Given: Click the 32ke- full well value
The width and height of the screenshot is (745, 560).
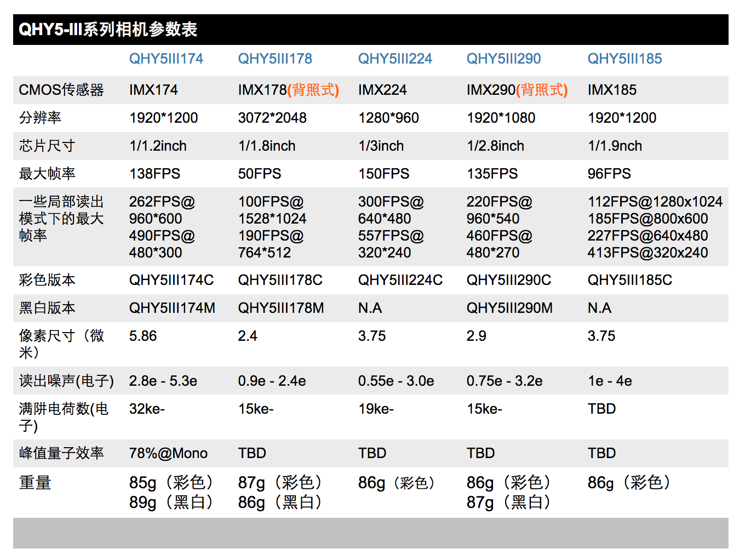Looking at the screenshot, I should (x=147, y=409).
